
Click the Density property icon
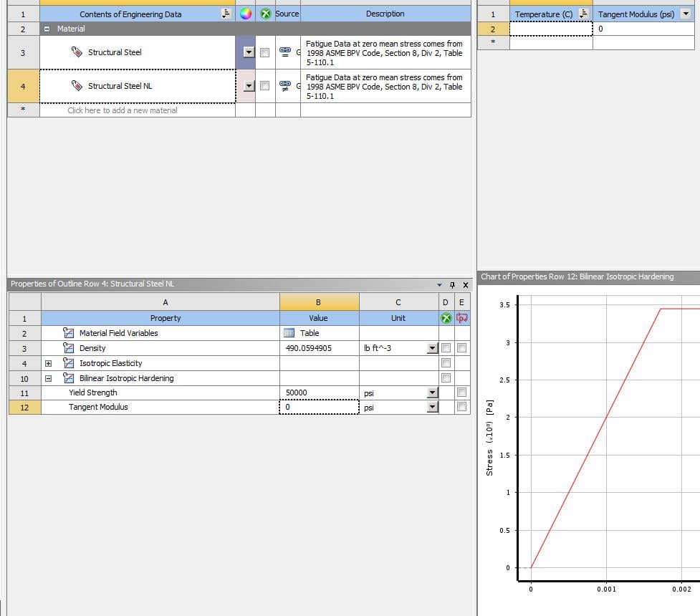68,348
